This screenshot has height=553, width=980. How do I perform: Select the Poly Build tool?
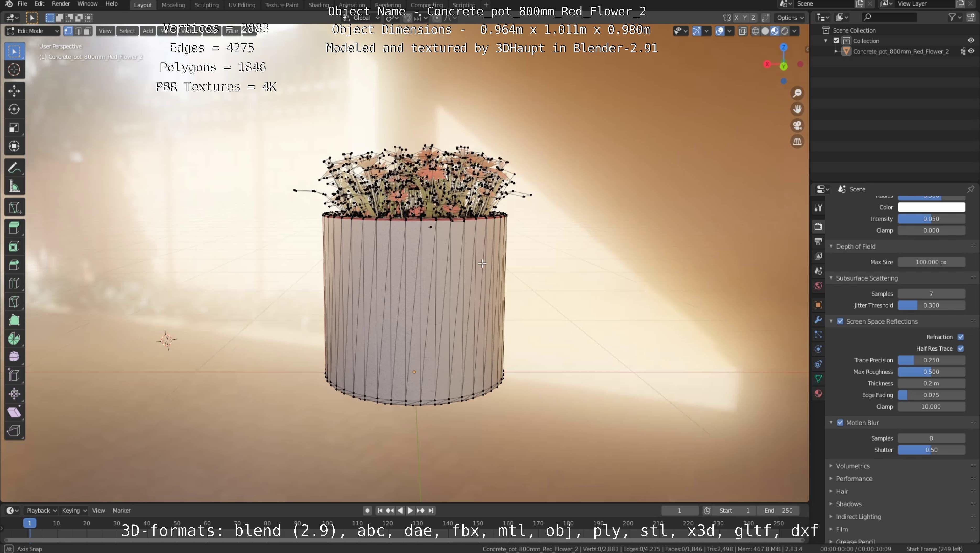(14, 320)
